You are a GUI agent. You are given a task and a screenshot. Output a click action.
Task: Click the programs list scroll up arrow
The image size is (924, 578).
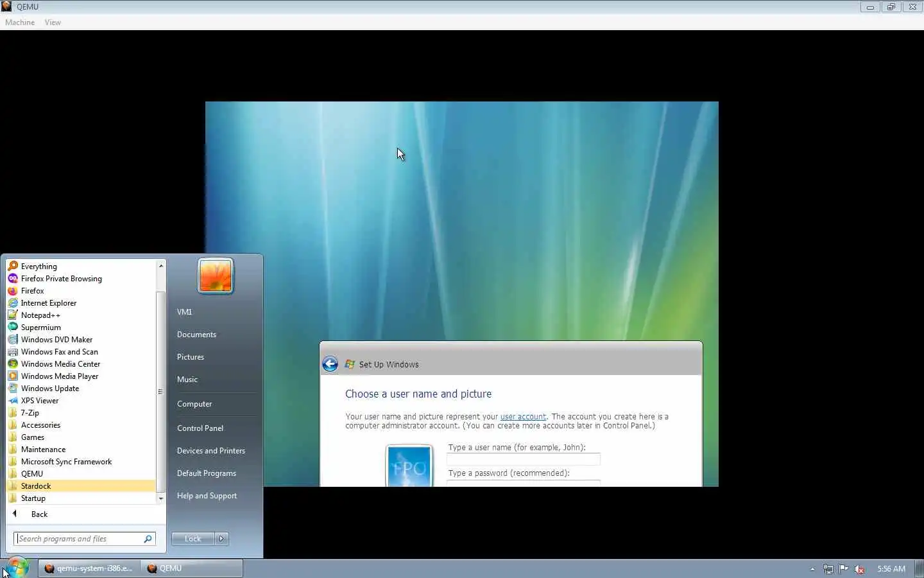tap(160, 266)
